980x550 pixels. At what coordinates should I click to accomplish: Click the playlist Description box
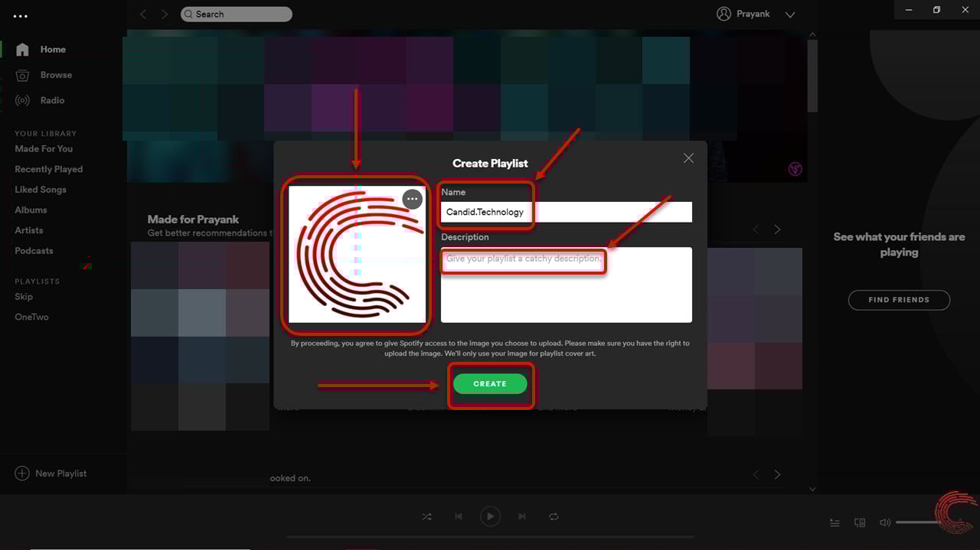(567, 285)
